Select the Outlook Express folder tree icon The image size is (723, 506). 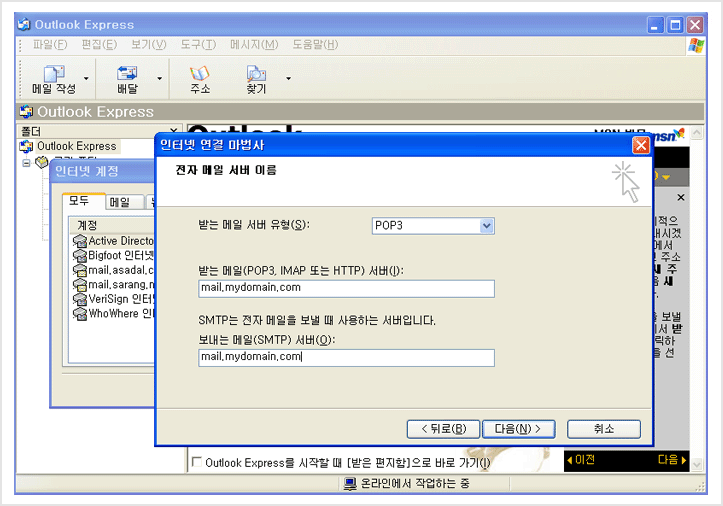pos(27,146)
